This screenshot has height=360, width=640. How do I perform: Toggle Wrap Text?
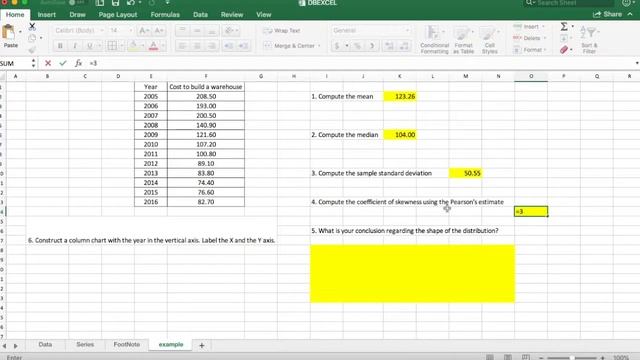tap(282, 31)
